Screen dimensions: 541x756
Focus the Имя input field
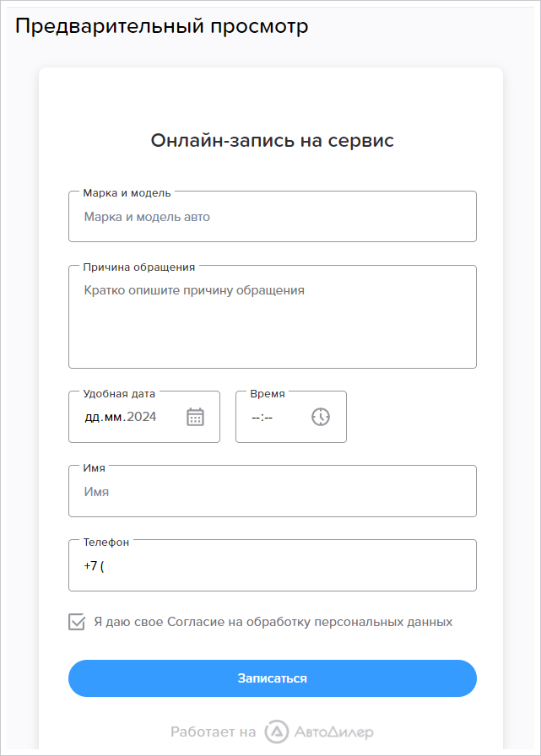click(x=273, y=491)
